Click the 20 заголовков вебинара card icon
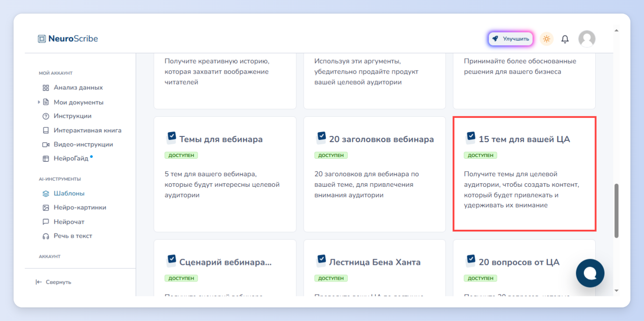644x321 pixels. [x=321, y=138]
